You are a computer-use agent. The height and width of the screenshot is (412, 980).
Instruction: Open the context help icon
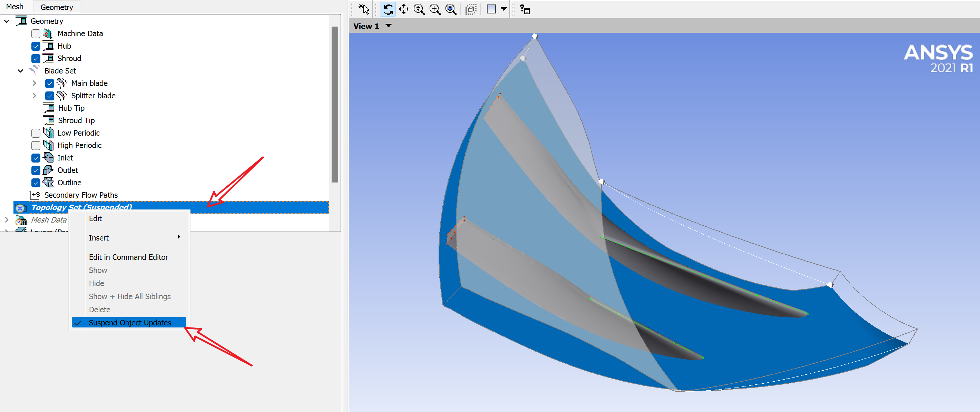point(525,9)
